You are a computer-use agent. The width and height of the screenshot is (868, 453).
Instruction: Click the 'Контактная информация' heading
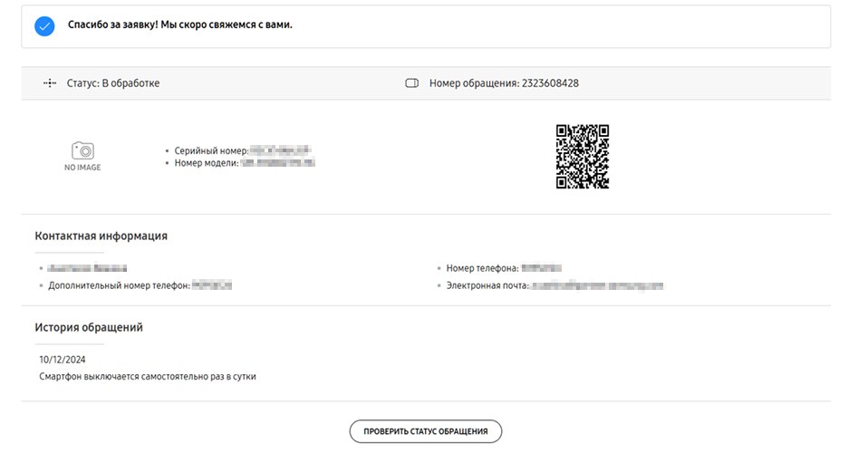(x=101, y=236)
